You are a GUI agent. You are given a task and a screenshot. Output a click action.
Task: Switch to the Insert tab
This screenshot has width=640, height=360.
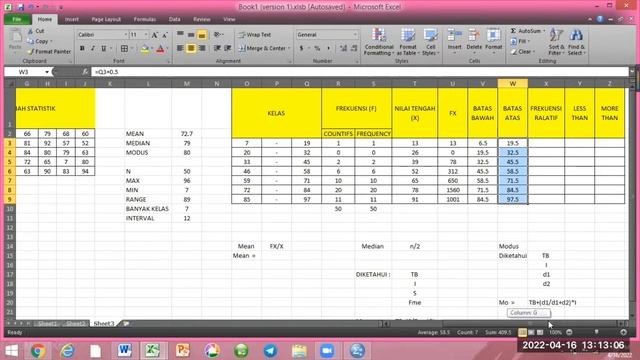72,19
